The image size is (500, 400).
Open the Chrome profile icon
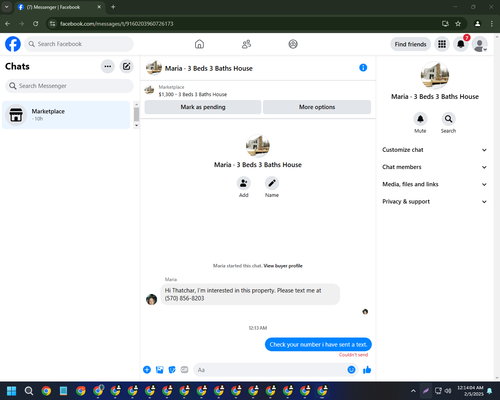478,24
